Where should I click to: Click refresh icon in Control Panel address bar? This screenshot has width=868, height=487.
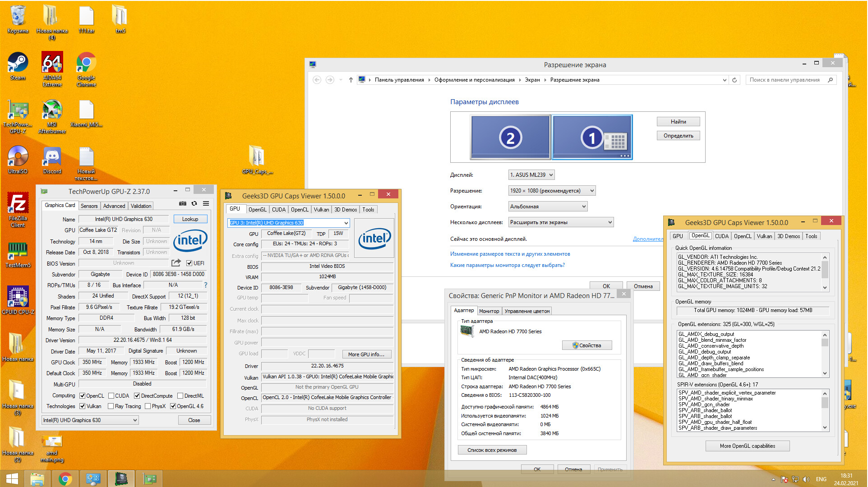click(734, 80)
